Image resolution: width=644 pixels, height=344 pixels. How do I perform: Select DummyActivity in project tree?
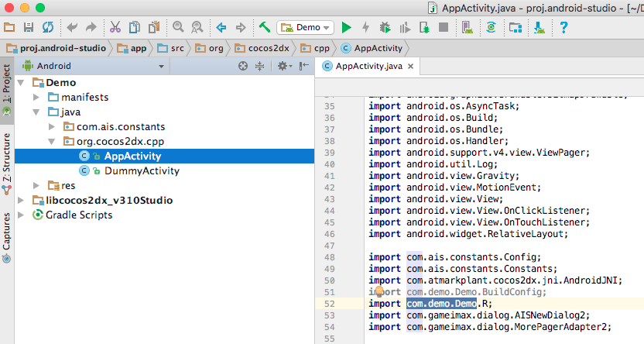click(141, 170)
